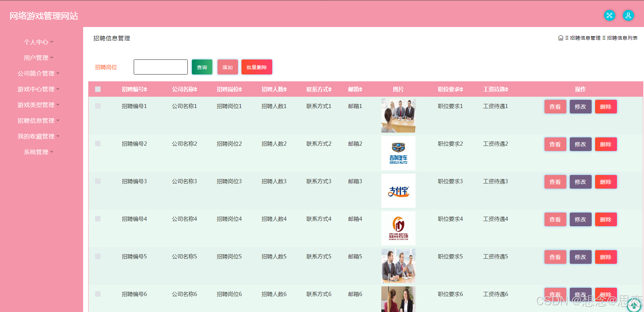The height and width of the screenshot is (312, 644).
Task: Click the 招聘信息管理 breadcrumb link
Action: (585, 38)
